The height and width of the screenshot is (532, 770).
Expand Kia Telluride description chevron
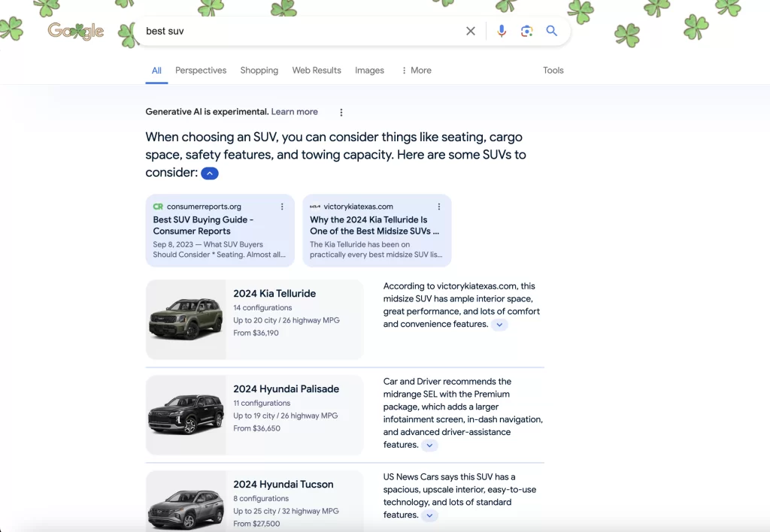click(499, 325)
